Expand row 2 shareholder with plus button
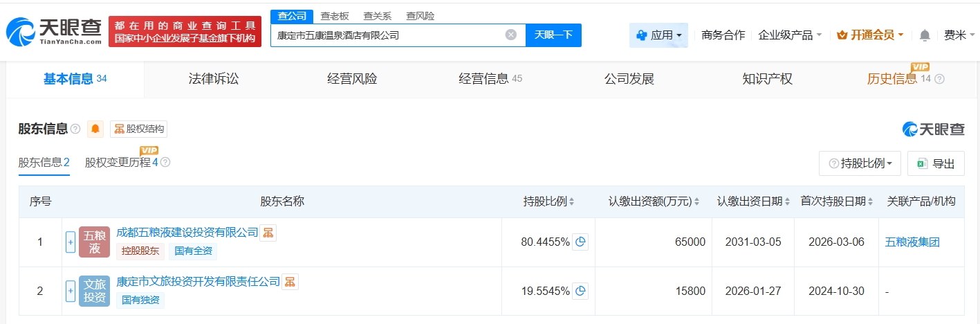The image size is (980, 324). click(70, 291)
